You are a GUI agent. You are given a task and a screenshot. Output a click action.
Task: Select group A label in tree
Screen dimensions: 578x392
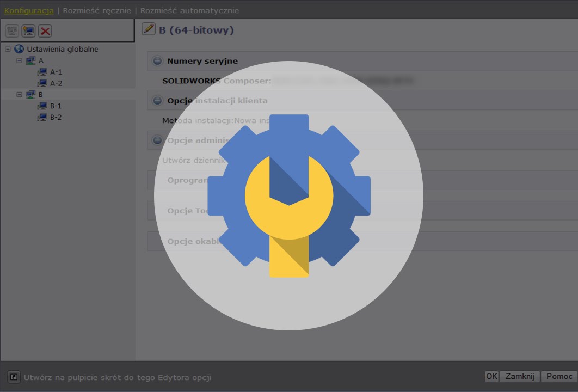pos(41,60)
